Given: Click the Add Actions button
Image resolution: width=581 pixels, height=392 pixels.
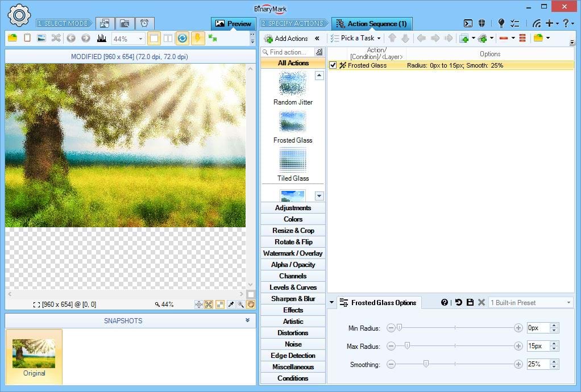Looking at the screenshot, I should [x=286, y=39].
